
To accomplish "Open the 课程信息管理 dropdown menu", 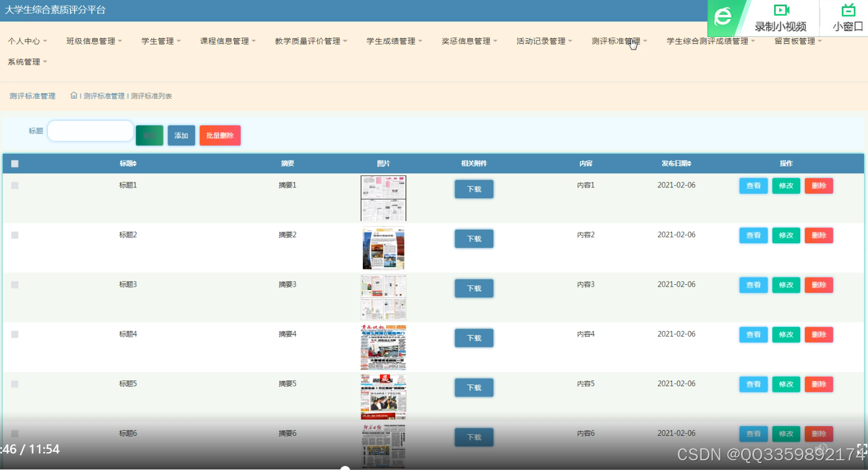I will pyautogui.click(x=228, y=41).
